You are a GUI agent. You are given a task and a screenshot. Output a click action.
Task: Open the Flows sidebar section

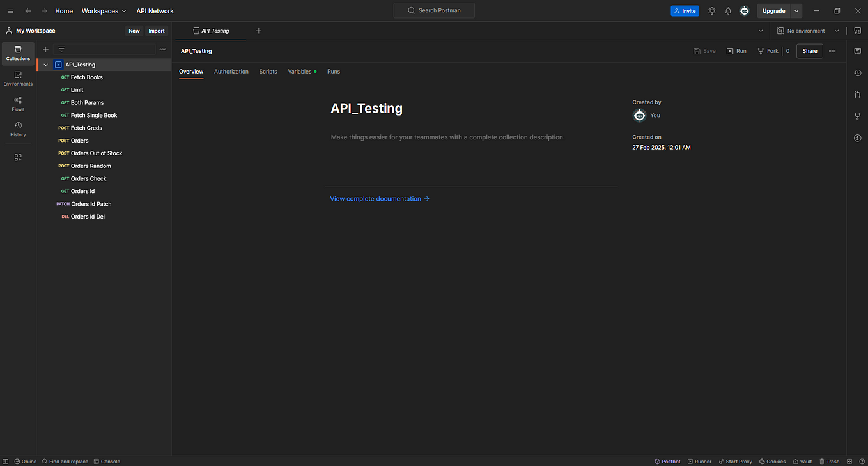(x=18, y=104)
